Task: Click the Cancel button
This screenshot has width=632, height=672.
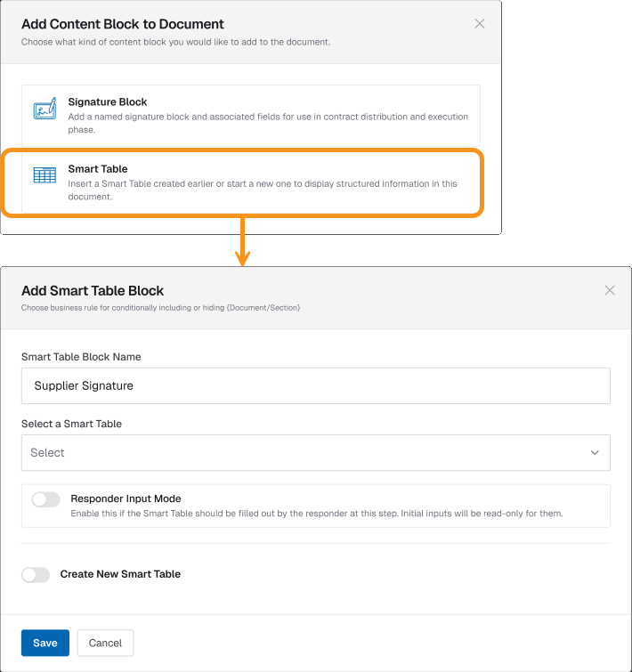Action: click(105, 643)
